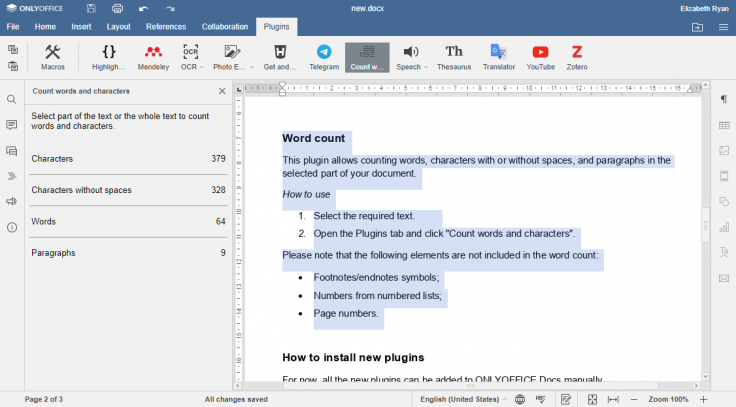
Task: Open the Feedback and support icon
Action: click(12, 201)
